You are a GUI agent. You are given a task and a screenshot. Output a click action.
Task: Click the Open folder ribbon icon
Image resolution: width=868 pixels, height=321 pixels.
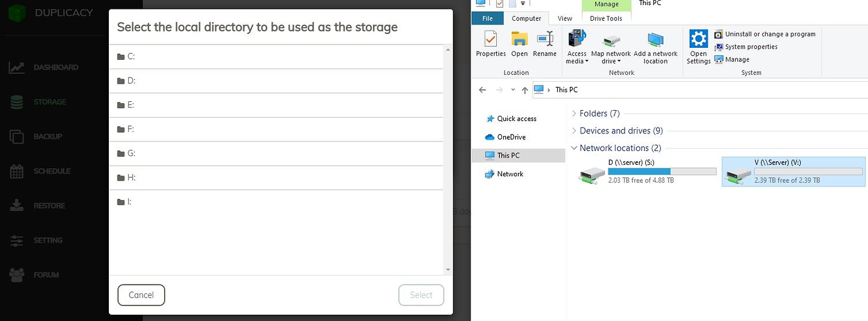(x=520, y=44)
